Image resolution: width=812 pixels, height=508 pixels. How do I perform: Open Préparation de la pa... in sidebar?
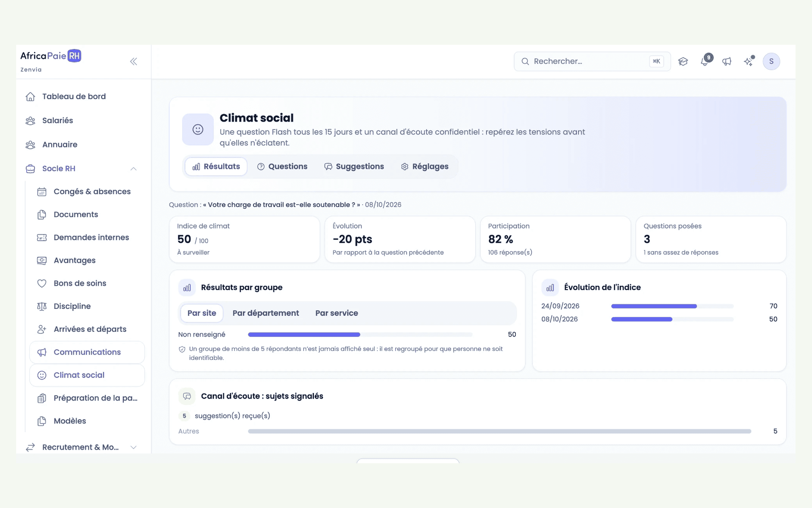click(x=87, y=398)
